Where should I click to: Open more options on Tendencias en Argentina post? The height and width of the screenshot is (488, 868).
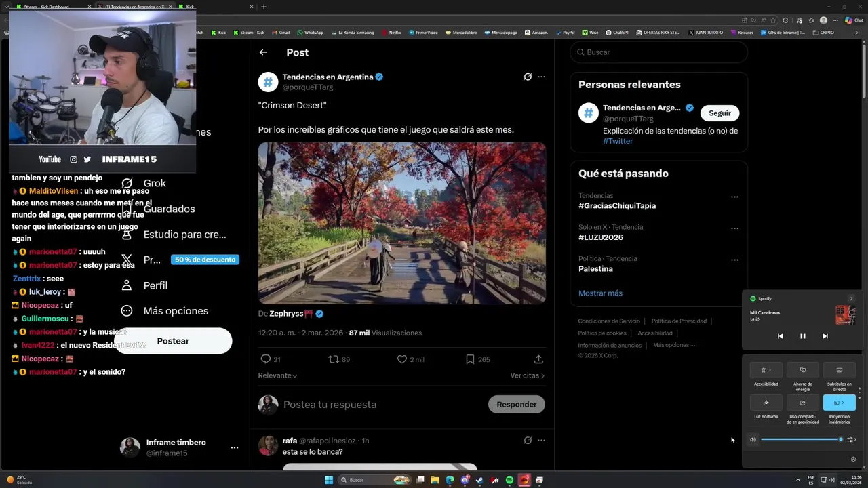[x=541, y=77]
